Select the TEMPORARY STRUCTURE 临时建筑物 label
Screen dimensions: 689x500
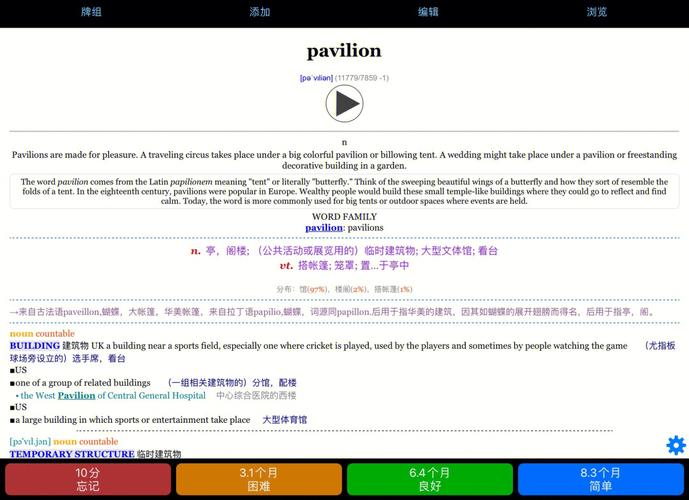tap(95, 454)
